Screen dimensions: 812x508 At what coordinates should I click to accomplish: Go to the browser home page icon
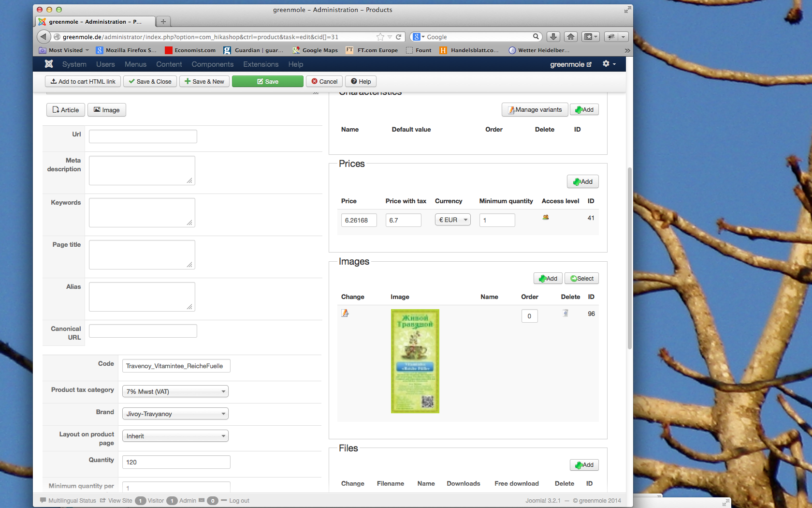[x=571, y=37]
